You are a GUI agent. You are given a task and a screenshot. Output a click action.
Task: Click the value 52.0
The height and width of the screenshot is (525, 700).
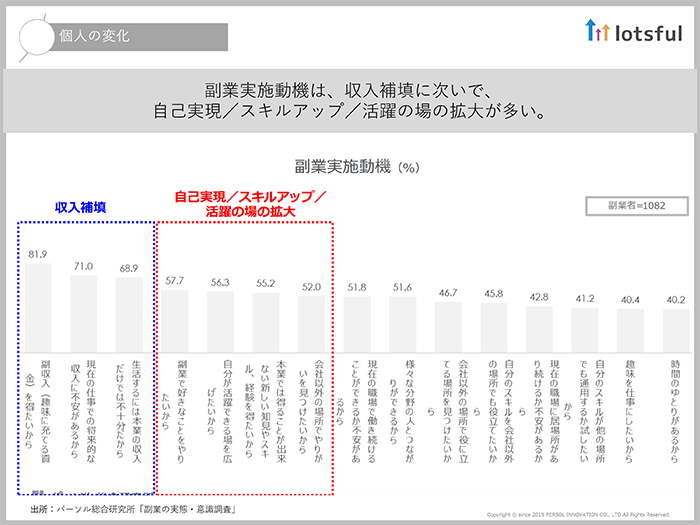tap(311, 287)
